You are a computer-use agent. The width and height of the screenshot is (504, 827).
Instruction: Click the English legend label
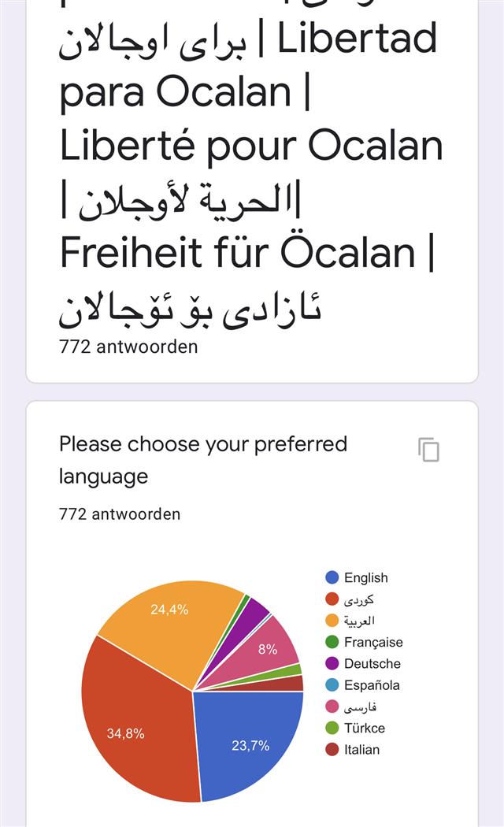pos(365,577)
